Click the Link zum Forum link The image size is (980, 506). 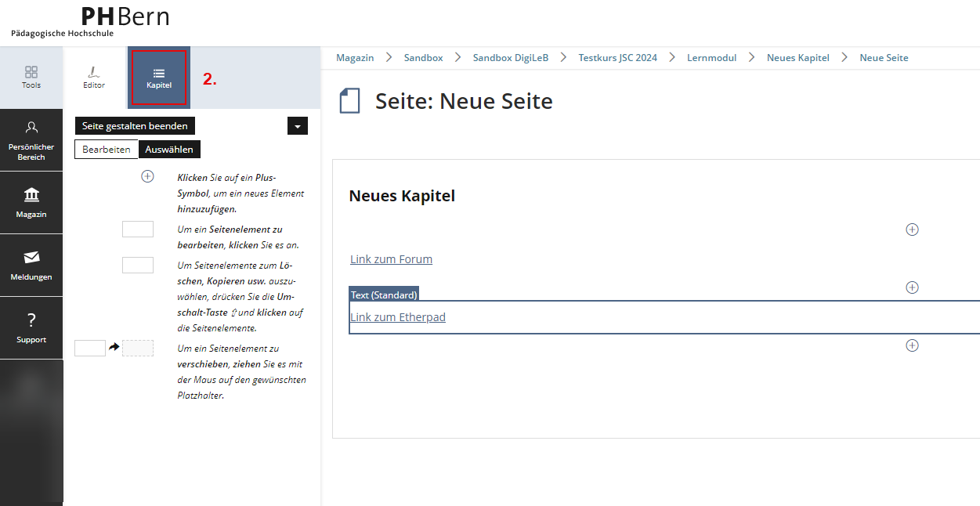391,259
